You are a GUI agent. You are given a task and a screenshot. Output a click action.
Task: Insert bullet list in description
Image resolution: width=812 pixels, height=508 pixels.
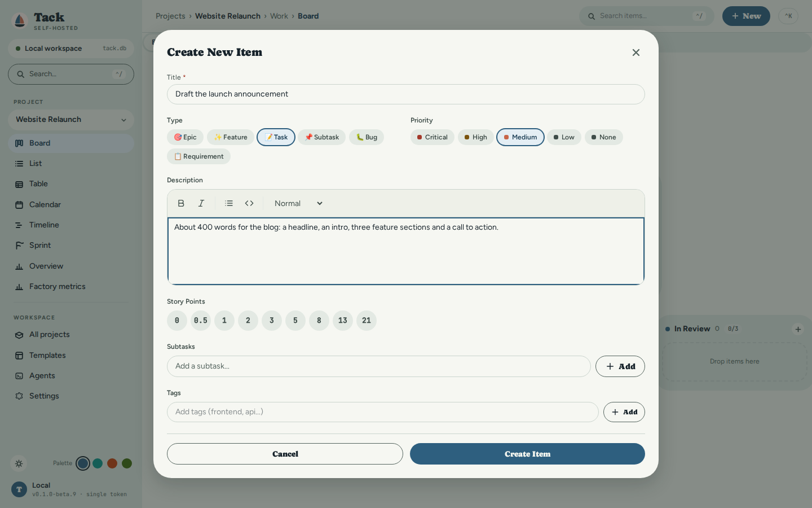[229, 203]
